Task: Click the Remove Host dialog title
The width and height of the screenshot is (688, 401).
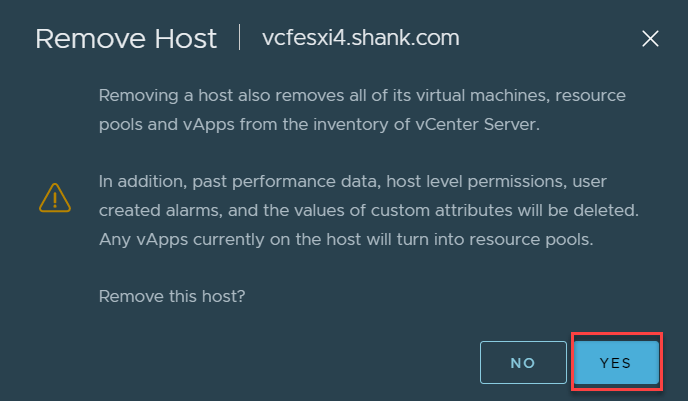Action: point(126,39)
